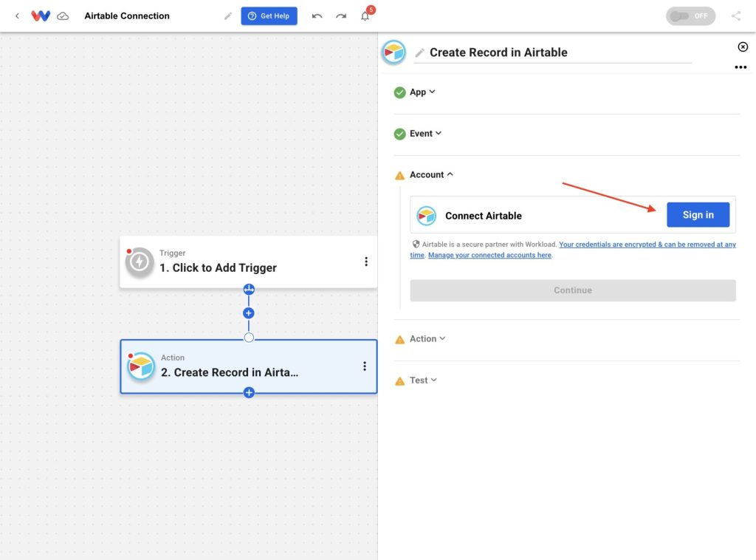Add a step between trigger and action
756x560 pixels.
(x=248, y=313)
